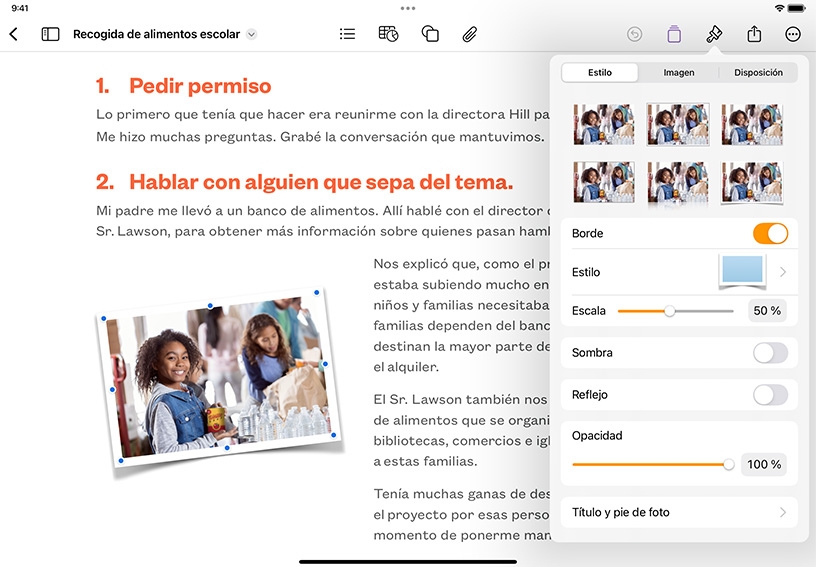This screenshot has width=816, height=567.
Task: Tap the text "a estas familias."
Action: click(x=425, y=461)
